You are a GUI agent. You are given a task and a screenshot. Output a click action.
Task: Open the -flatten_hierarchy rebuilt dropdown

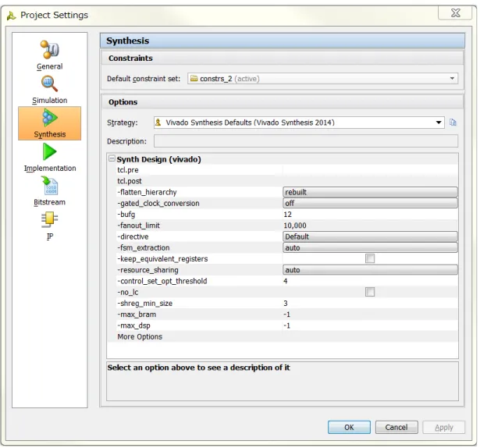coord(370,192)
